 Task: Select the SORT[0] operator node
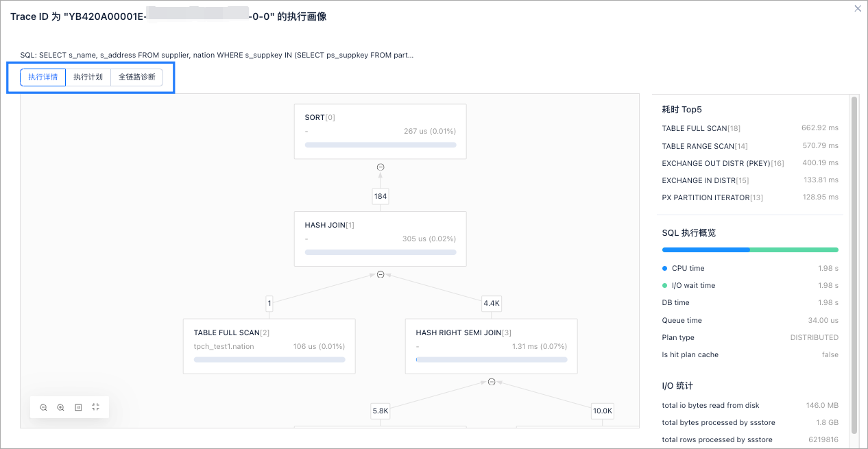(x=381, y=132)
